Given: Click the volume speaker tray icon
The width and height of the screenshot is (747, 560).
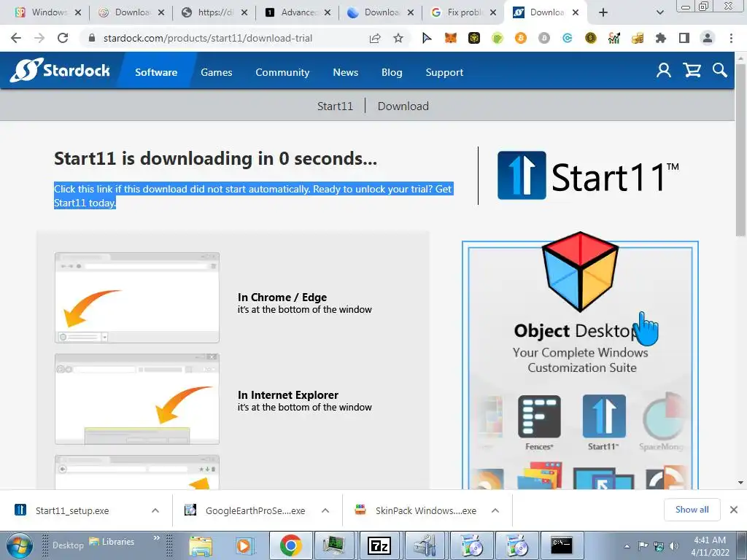Looking at the screenshot, I should 674,546.
